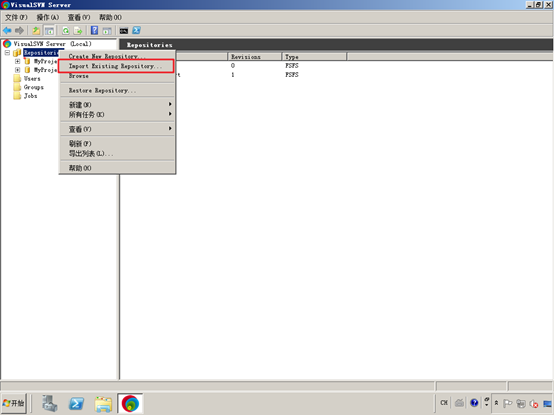Open the 所有任务(K) submenu
The width and height of the screenshot is (554, 415).
117,114
